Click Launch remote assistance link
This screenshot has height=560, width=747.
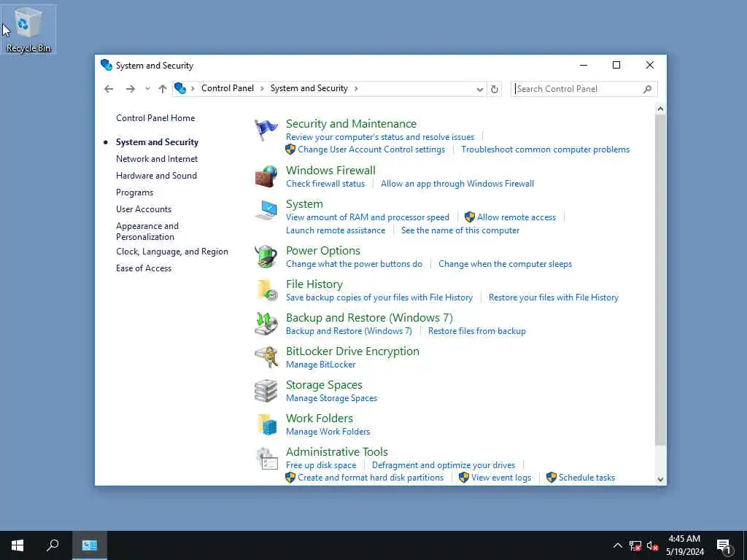(336, 230)
